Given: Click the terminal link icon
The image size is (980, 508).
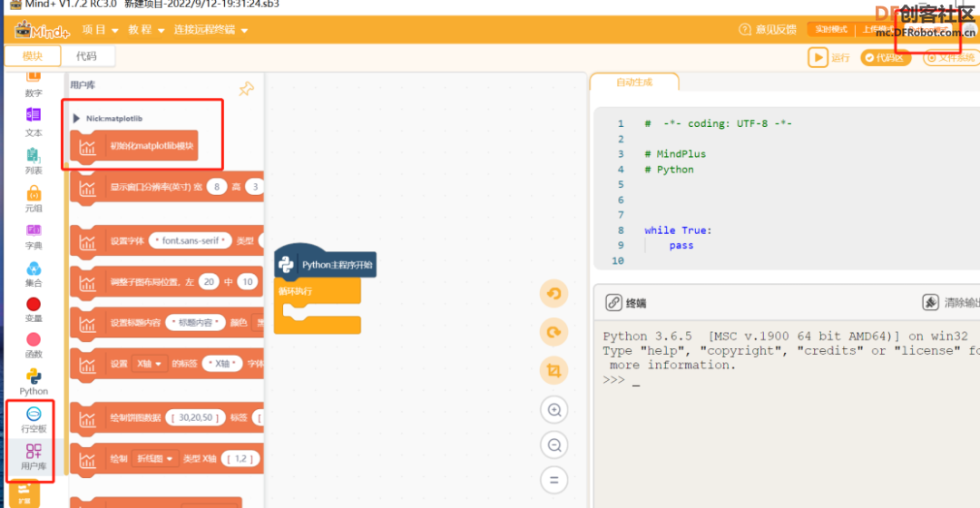Looking at the screenshot, I should 613,303.
